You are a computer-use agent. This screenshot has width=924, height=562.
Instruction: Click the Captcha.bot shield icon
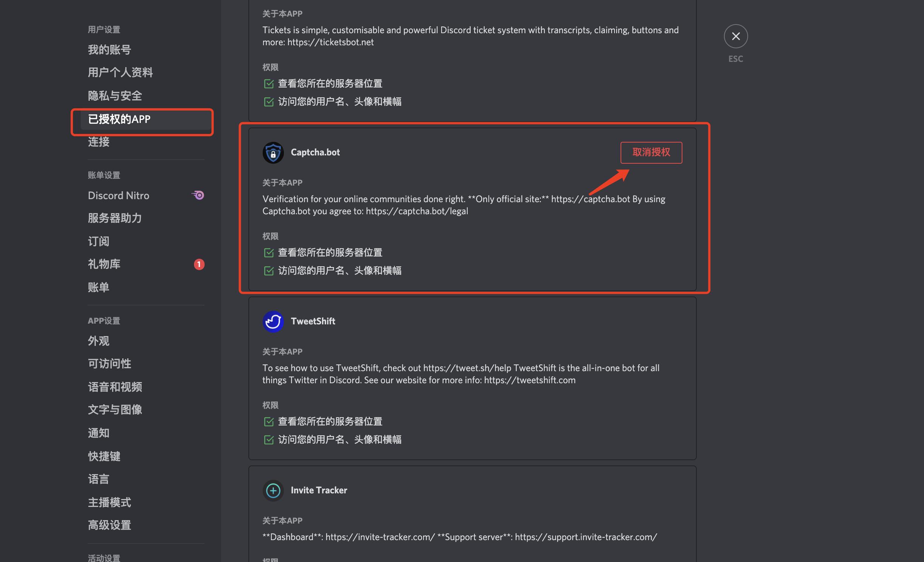(273, 152)
